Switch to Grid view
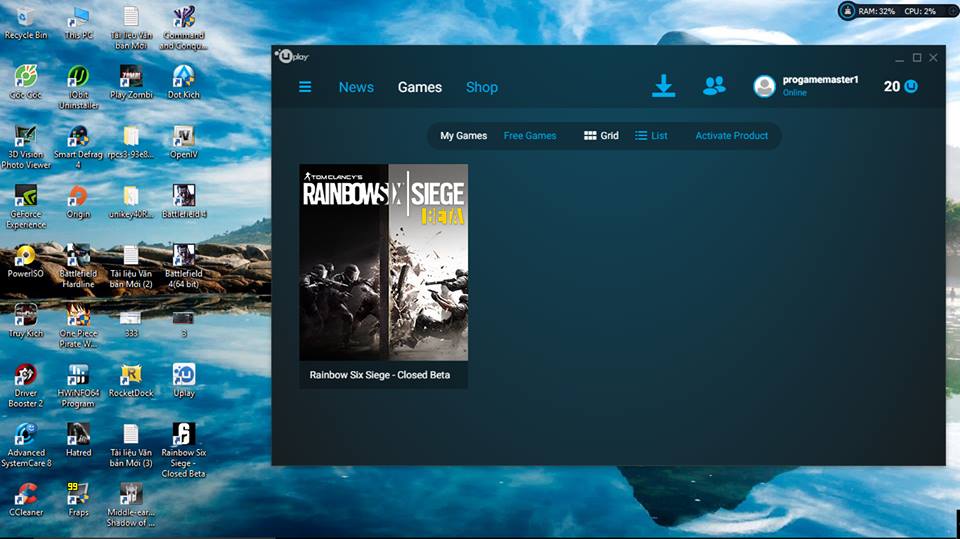This screenshot has height=539, width=960. pos(602,136)
